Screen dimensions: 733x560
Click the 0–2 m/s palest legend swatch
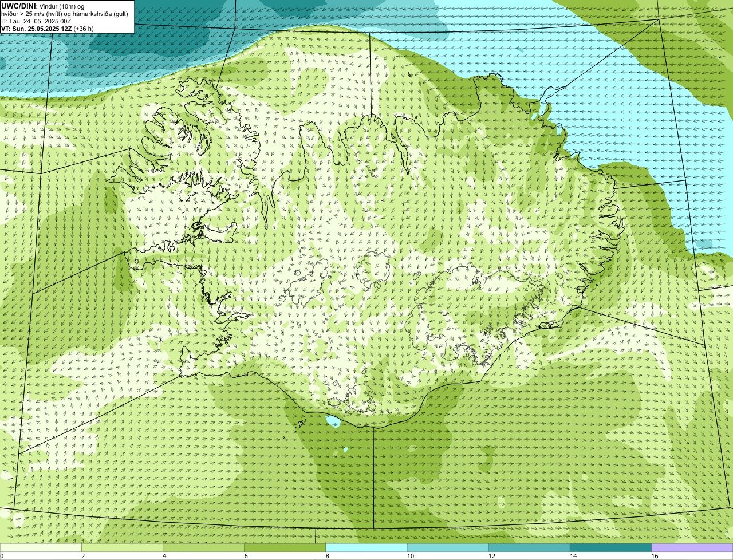[x=41, y=548]
